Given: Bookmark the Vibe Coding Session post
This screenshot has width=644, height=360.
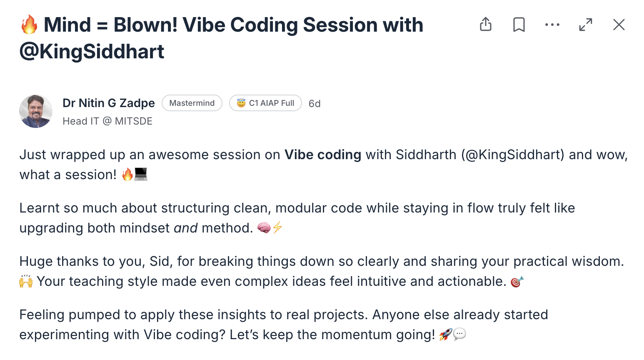Looking at the screenshot, I should [x=519, y=25].
